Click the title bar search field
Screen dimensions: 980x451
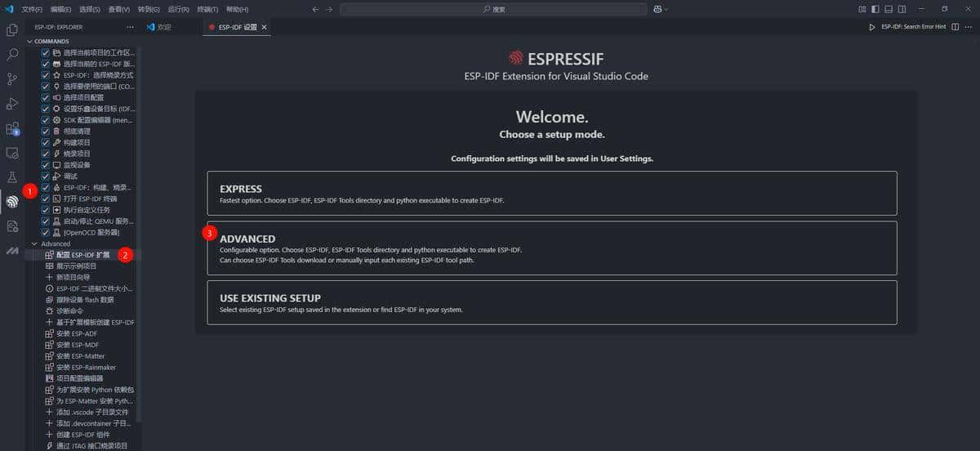click(x=493, y=9)
